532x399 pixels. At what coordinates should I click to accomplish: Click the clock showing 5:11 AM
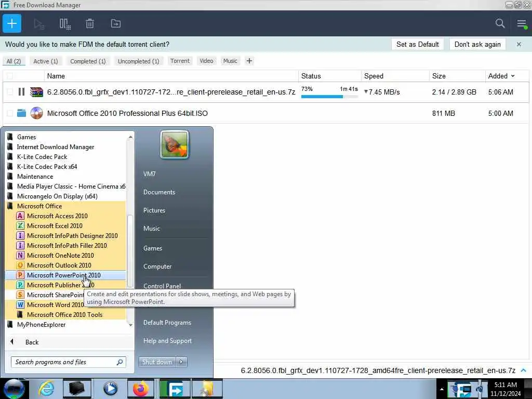click(x=505, y=389)
